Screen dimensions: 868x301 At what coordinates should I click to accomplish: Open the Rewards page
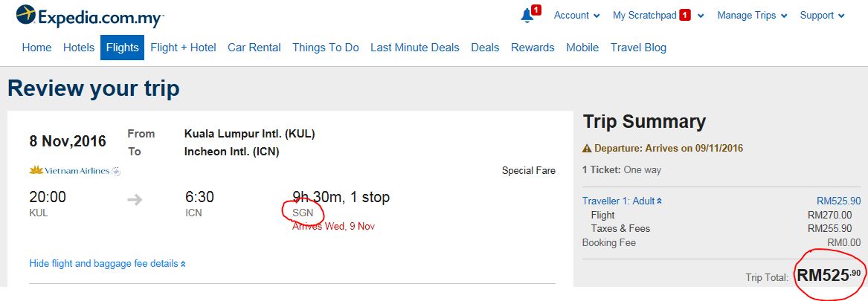533,48
